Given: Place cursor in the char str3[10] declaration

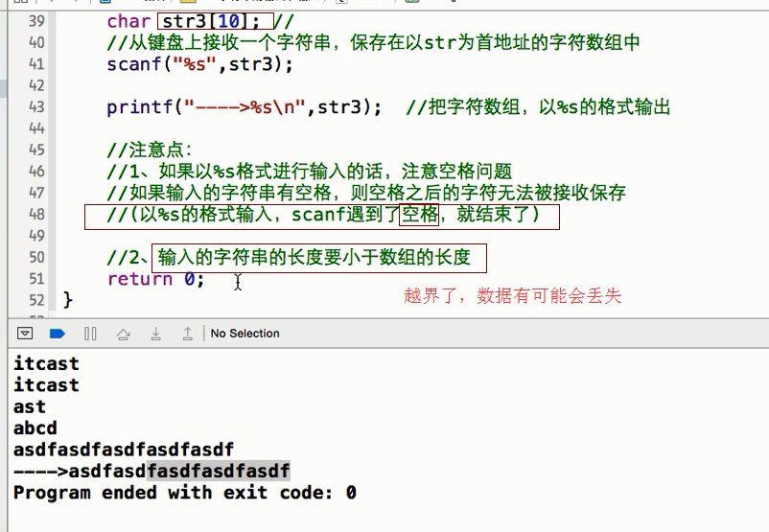Looking at the screenshot, I should point(183,21).
